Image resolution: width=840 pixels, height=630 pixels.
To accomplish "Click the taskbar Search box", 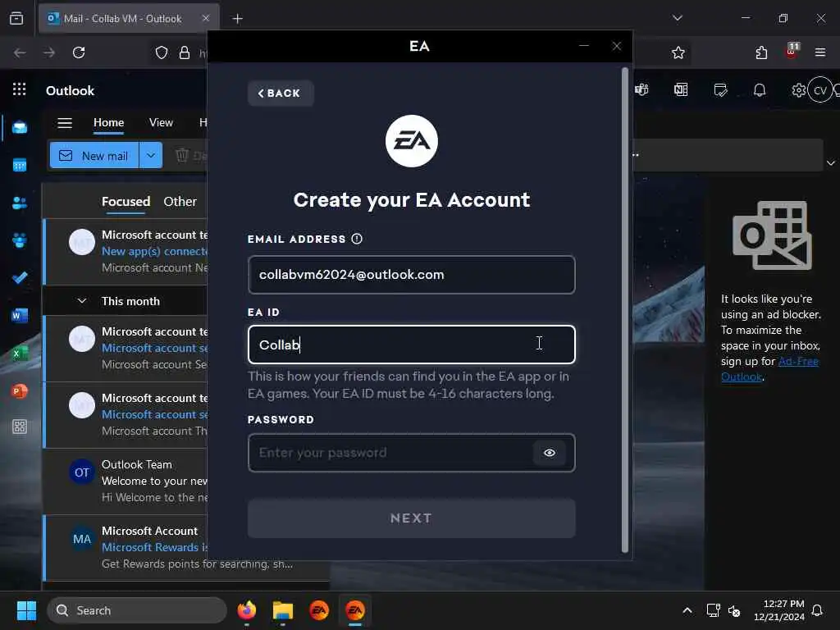I will tap(137, 610).
